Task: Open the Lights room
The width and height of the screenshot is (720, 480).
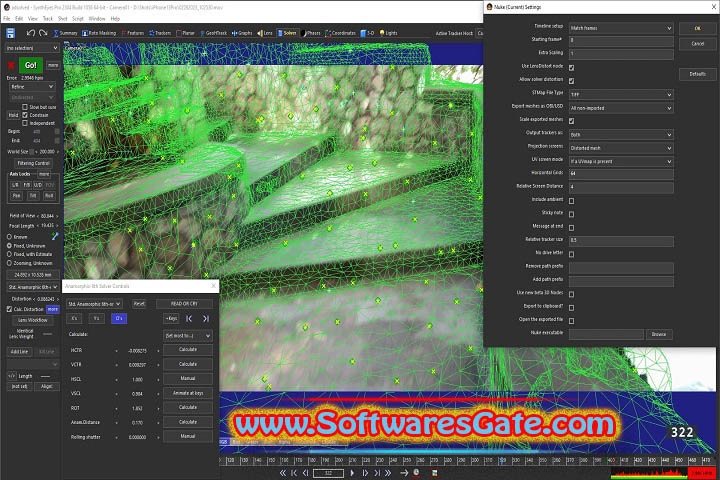Action: (388, 33)
